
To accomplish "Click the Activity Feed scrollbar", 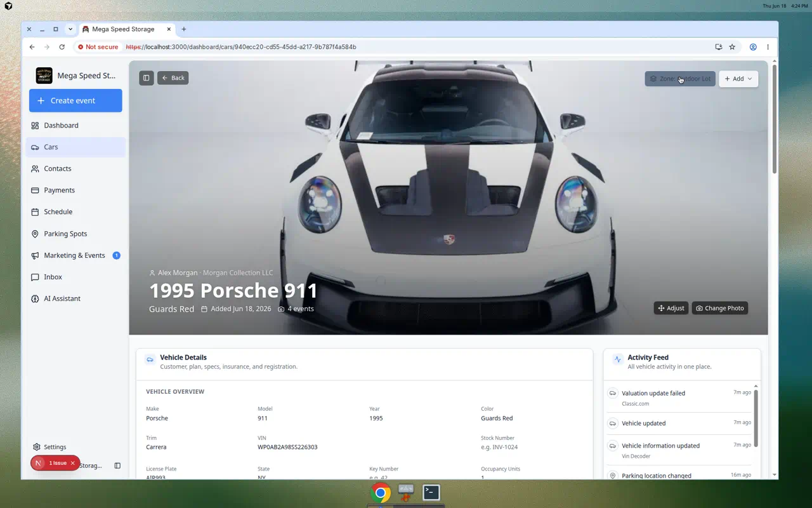I will point(756,418).
